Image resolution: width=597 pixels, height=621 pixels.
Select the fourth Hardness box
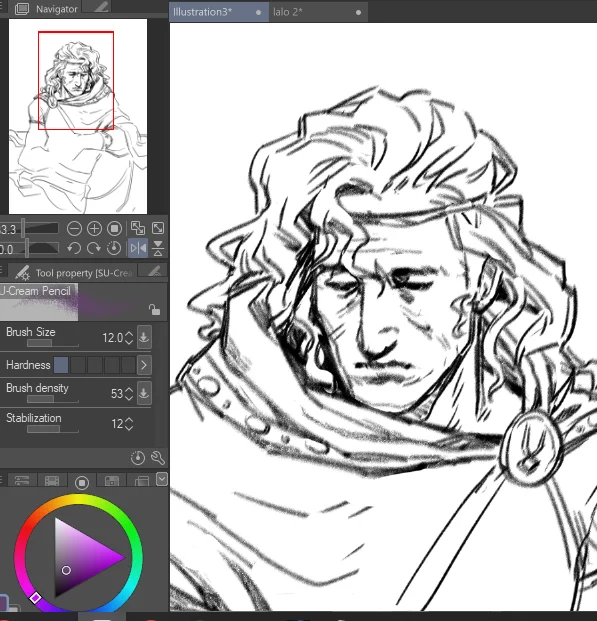coord(112,365)
